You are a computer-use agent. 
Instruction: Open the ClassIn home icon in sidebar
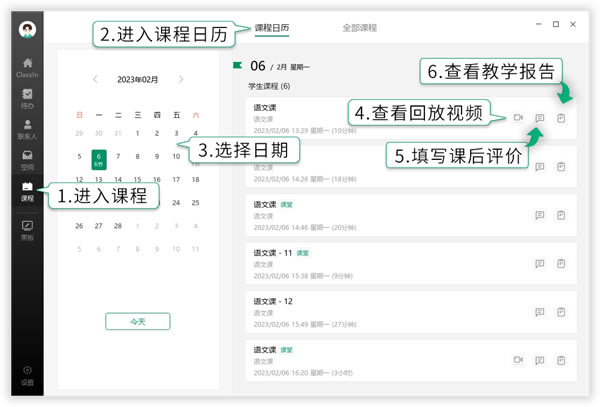tap(27, 65)
